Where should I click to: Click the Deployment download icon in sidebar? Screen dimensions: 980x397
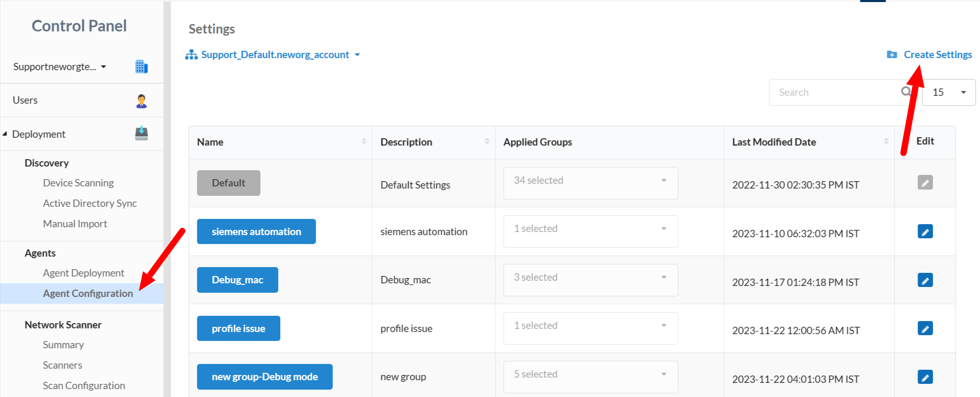click(x=141, y=134)
